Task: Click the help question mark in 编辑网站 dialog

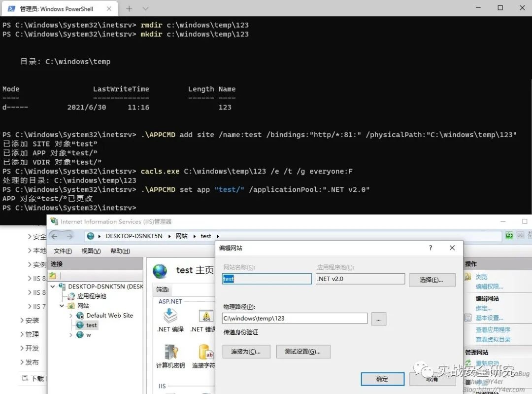Action: [431, 248]
